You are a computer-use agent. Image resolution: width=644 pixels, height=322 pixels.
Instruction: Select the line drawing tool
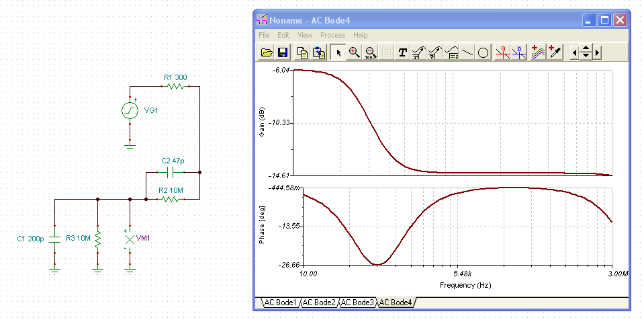point(467,52)
